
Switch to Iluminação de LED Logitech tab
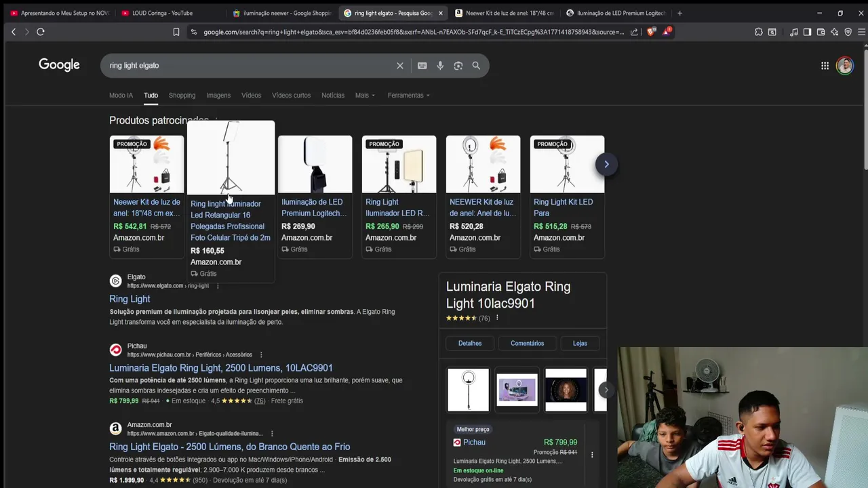[x=616, y=13]
